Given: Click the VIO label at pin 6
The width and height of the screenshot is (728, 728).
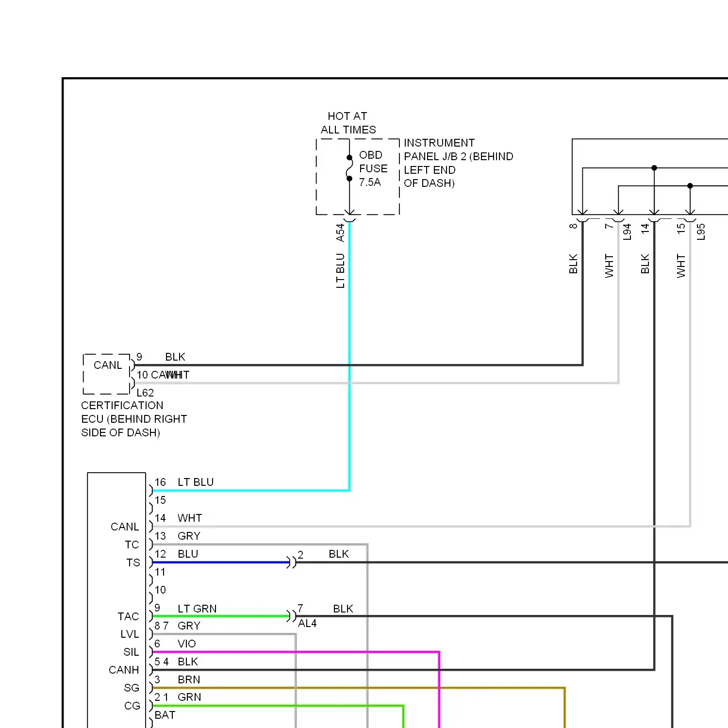Looking at the screenshot, I should click(187, 644).
